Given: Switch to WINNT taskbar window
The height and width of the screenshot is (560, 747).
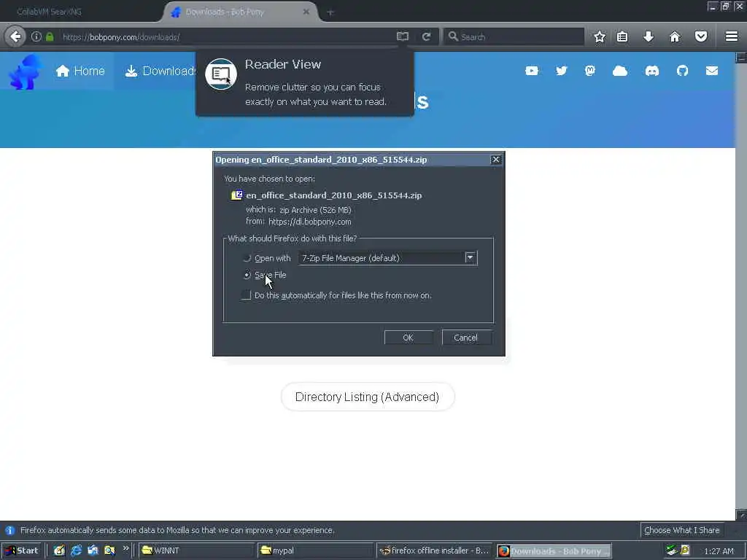Looking at the screenshot, I should (x=196, y=551).
